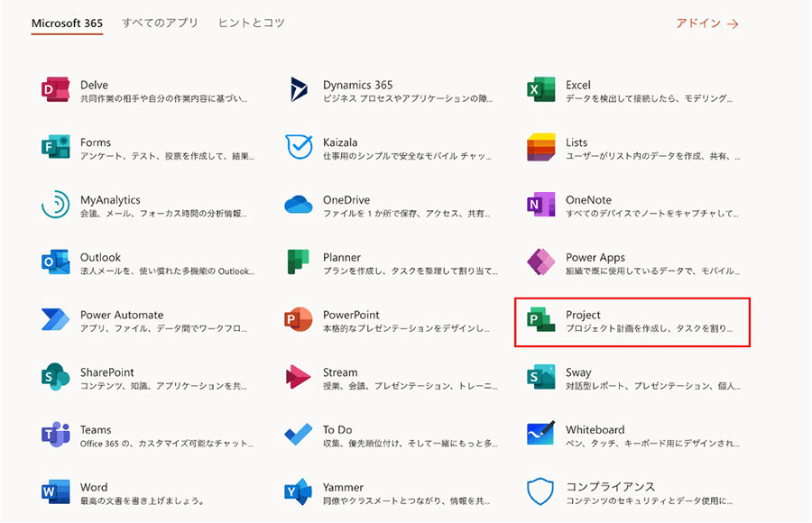Open the ヒントとコツ tab
The image size is (812, 523).
pyautogui.click(x=251, y=23)
